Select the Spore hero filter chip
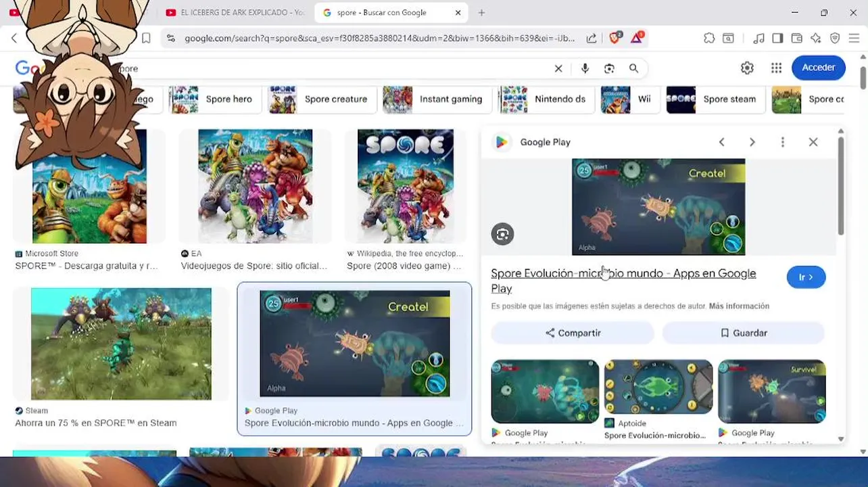 coord(214,99)
